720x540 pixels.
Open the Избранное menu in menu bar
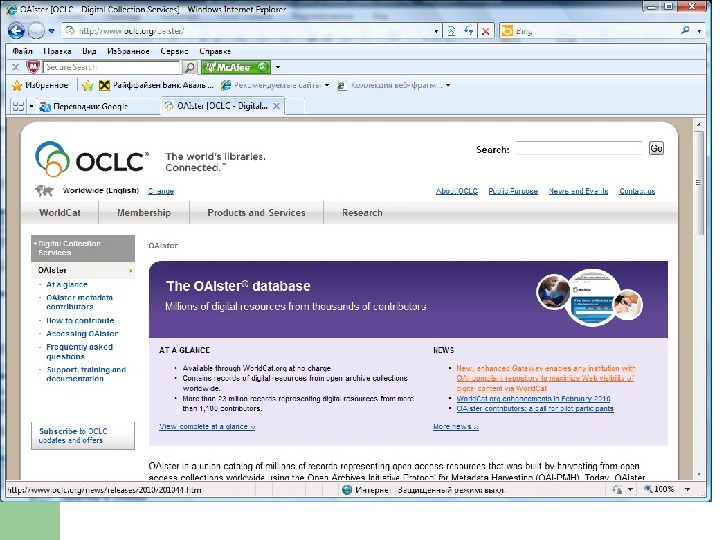coord(128,51)
